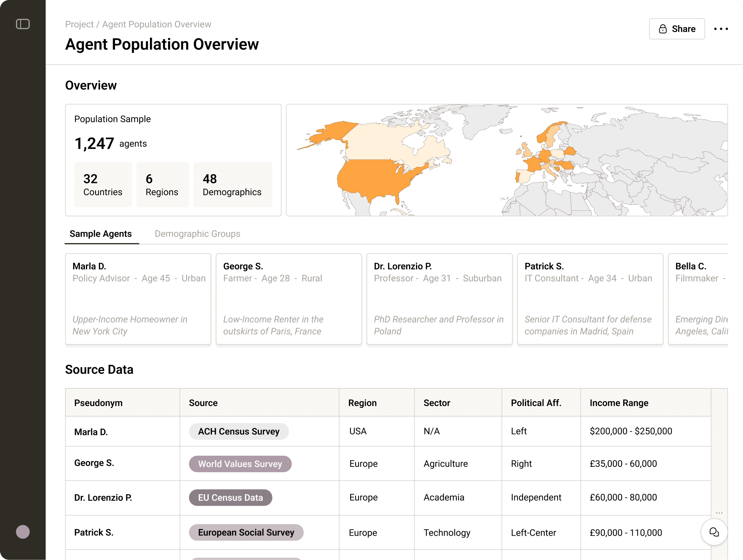This screenshot has width=743, height=560.
Task: Click the small ellipsis beside the table
Action: [719, 513]
